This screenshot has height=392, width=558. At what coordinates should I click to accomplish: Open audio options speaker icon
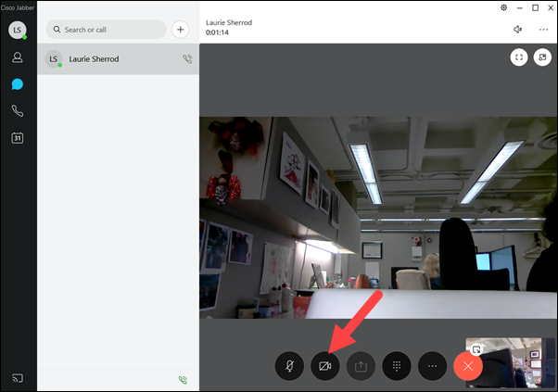pos(518,29)
